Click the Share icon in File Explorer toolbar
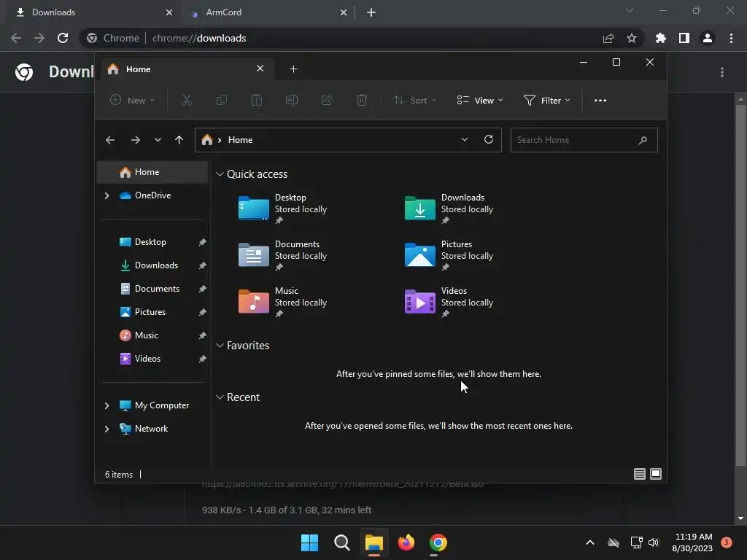Image resolution: width=747 pixels, height=560 pixels. coord(327,100)
